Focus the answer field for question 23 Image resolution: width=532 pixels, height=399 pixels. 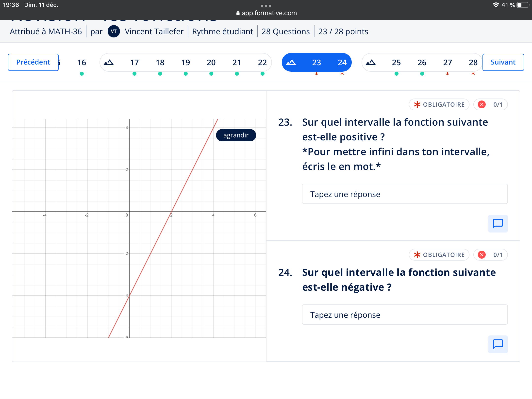[x=405, y=194]
